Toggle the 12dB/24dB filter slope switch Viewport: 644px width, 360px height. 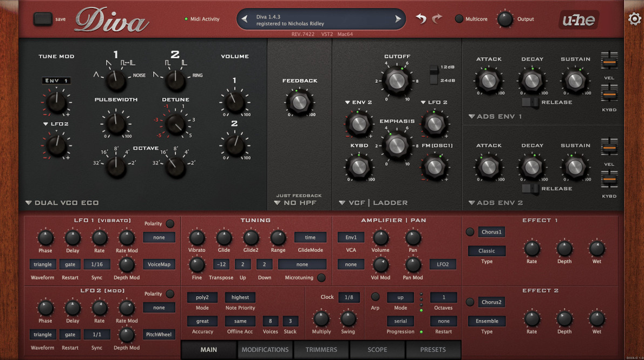pos(433,74)
